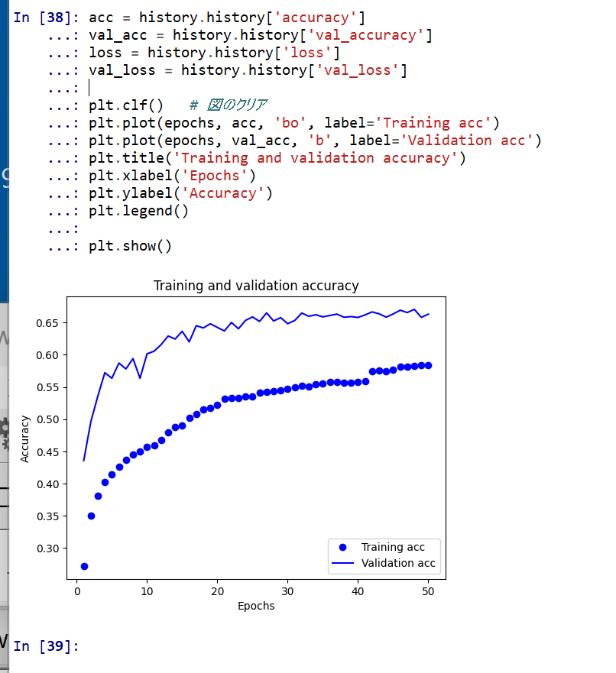Click the "Training acc" legend label

click(393, 547)
